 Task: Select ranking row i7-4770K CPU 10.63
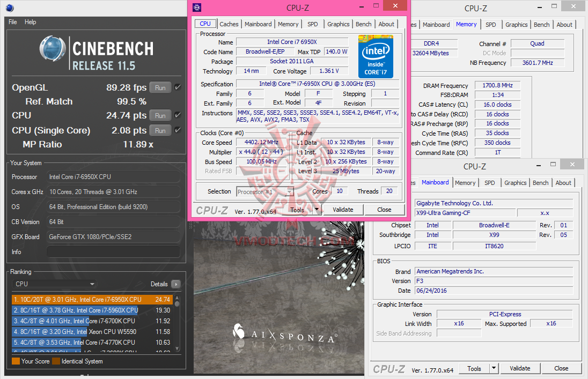pyautogui.click(x=92, y=342)
